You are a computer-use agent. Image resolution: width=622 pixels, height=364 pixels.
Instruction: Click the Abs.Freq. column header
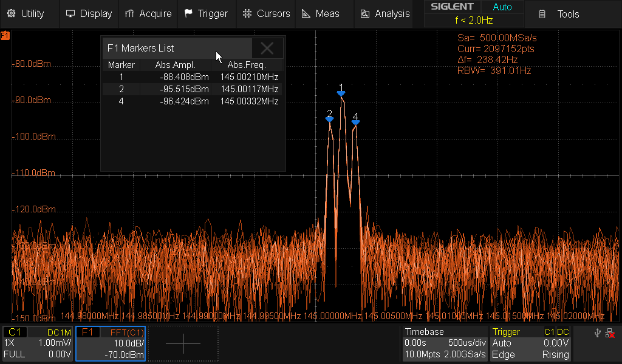tap(247, 65)
